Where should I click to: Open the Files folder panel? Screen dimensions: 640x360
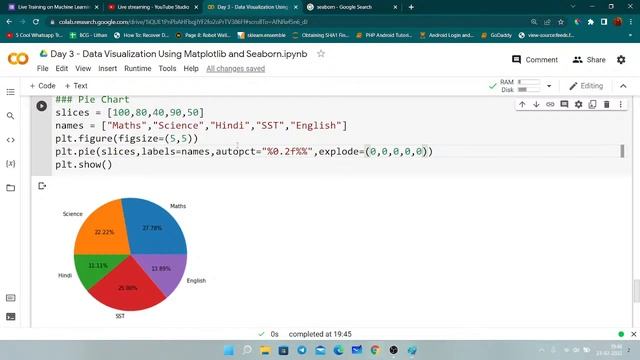[11, 188]
